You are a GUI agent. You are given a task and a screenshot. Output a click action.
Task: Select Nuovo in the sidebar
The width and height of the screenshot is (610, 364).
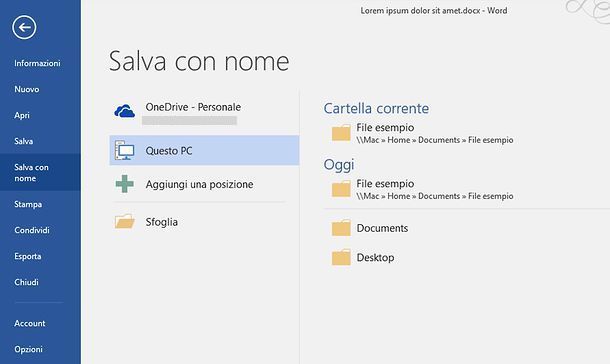tap(27, 89)
